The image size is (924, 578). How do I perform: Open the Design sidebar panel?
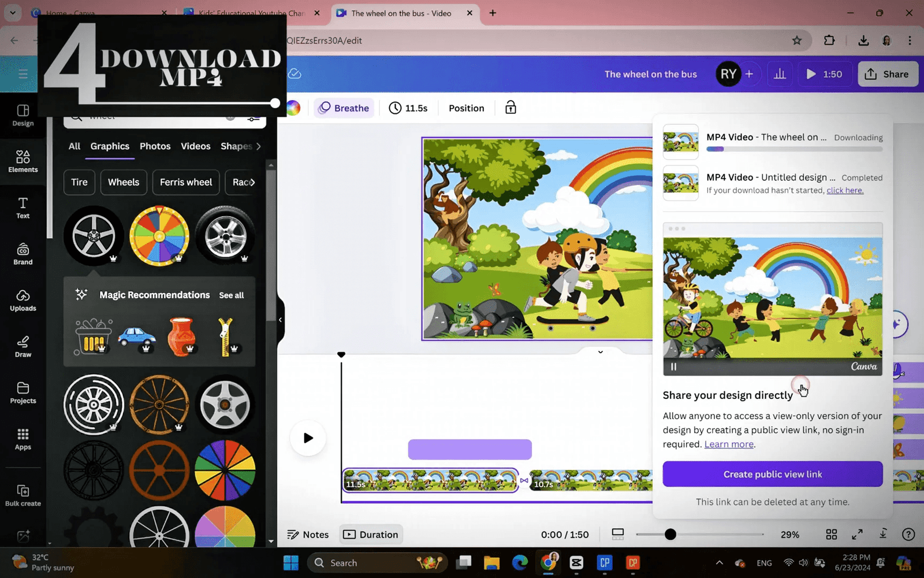[23, 115]
